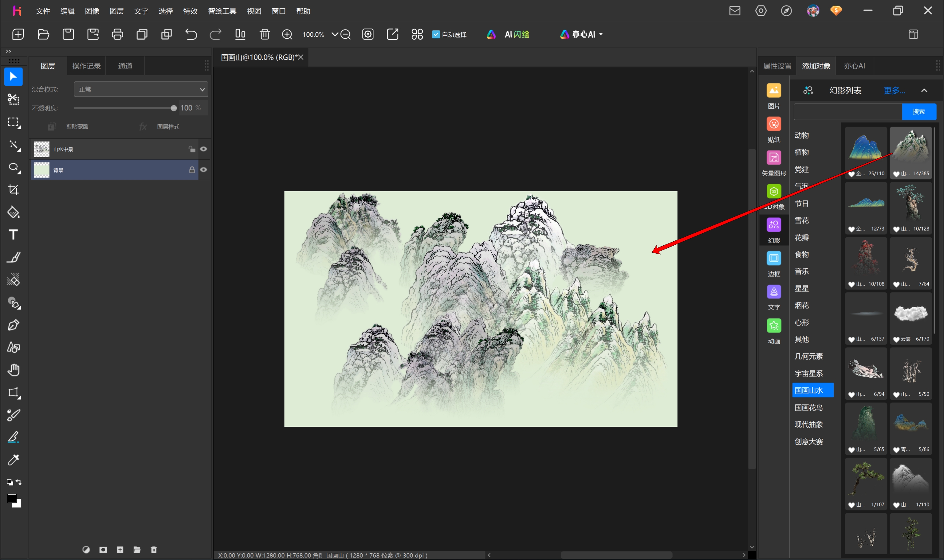
Task: Click the Export share icon
Action: [x=392, y=34]
